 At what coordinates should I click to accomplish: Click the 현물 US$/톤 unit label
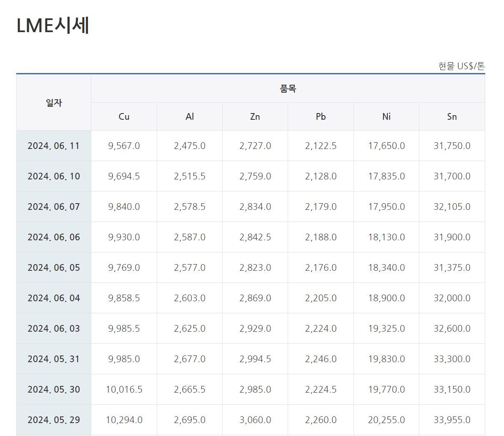point(461,66)
